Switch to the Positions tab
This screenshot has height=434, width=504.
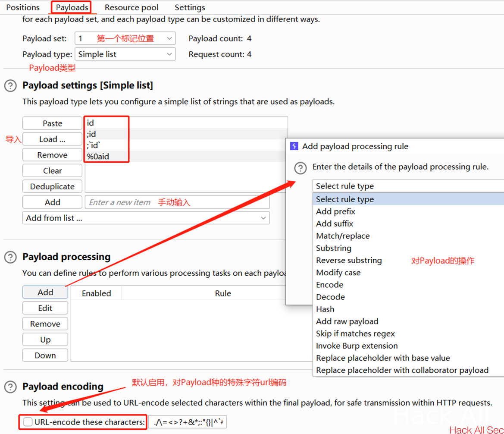[x=23, y=7]
